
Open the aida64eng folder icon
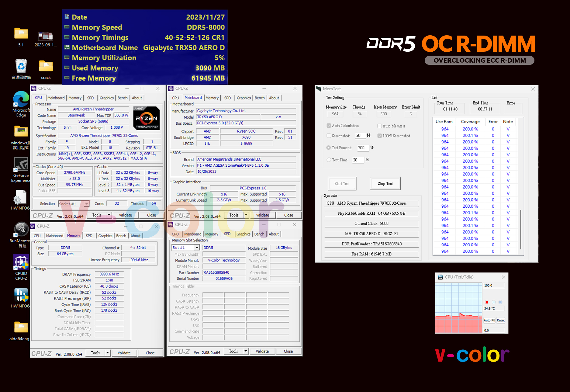(21, 328)
